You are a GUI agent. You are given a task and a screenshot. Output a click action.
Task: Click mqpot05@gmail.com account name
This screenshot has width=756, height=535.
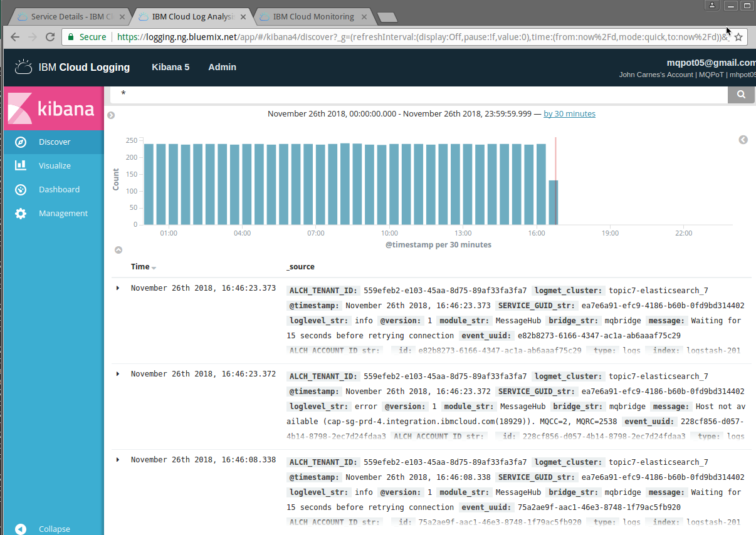[711, 63]
